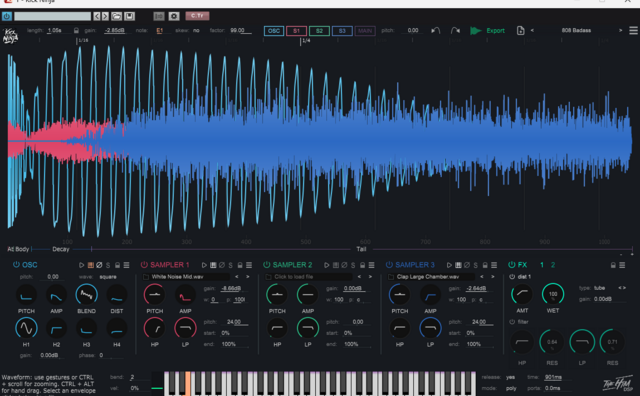Lock the OSC section padlock
Image resolution: width=640 pixels, height=396 pixels.
[x=117, y=265]
